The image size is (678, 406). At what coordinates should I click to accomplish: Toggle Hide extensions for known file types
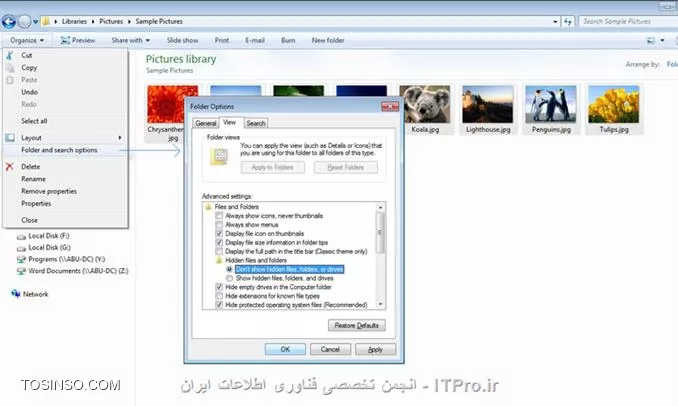219,296
